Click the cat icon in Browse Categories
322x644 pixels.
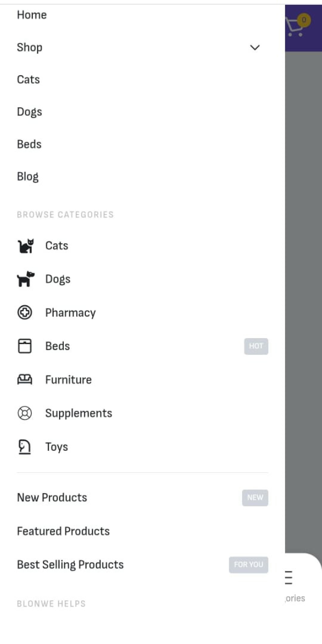click(x=25, y=246)
